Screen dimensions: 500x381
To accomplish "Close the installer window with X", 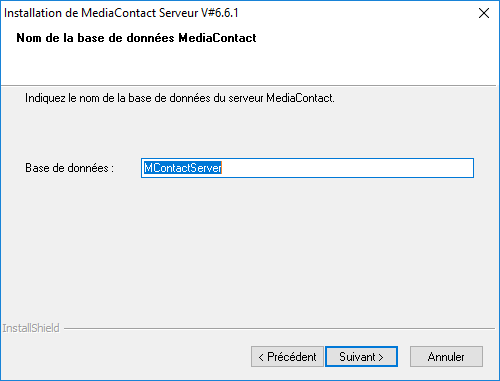I will [484, 13].
